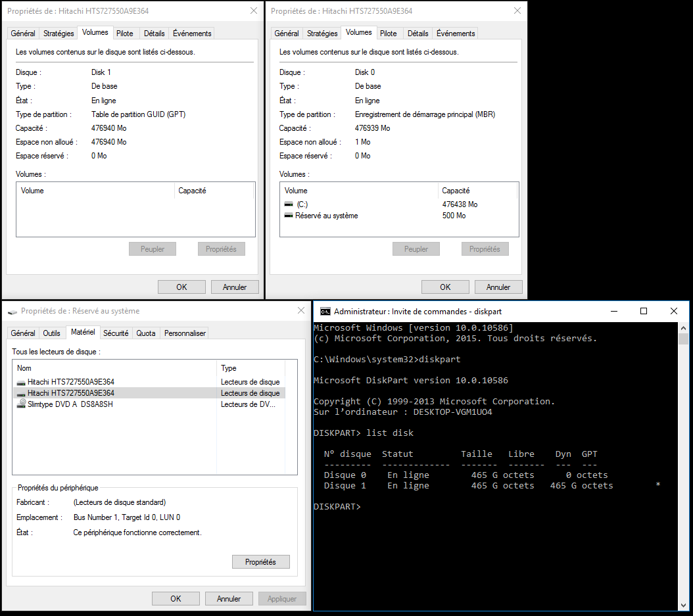Click Lecteurs de DV... type cell
Image resolution: width=693 pixels, height=616 pixels.
(248, 404)
